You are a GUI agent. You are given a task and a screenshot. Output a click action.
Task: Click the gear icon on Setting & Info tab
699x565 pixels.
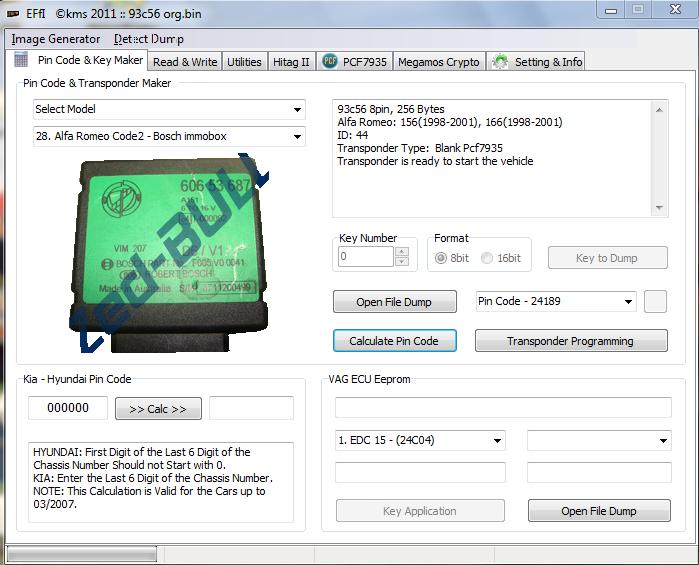[500, 62]
